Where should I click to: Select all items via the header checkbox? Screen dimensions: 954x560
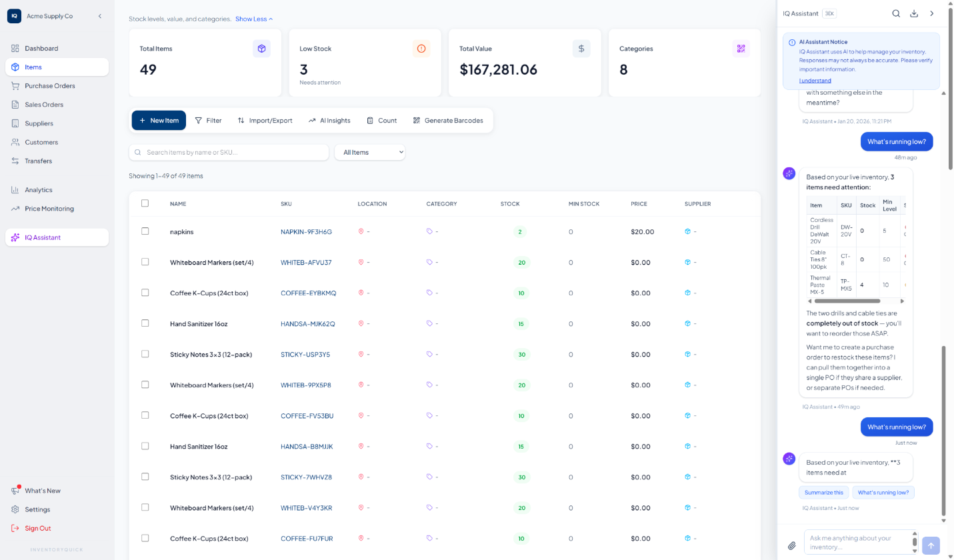click(x=145, y=203)
